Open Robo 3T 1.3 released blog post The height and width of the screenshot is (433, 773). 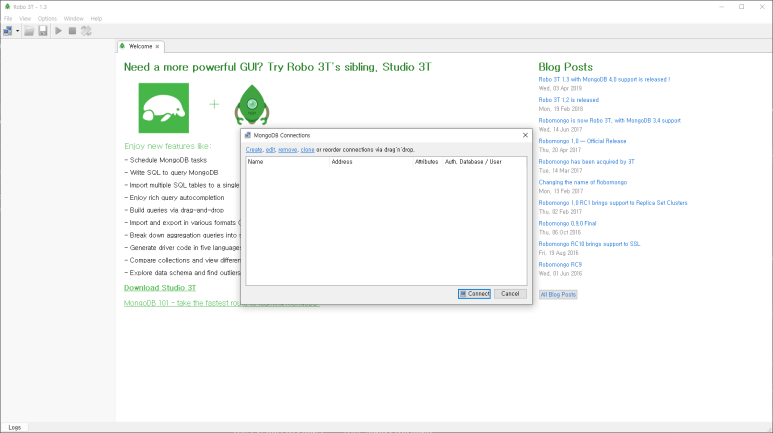click(604, 79)
